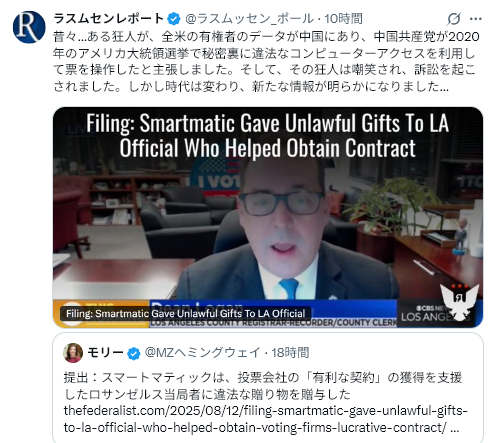
Task: Open the 10時間 timestamp of the tweet
Action: tap(344, 19)
